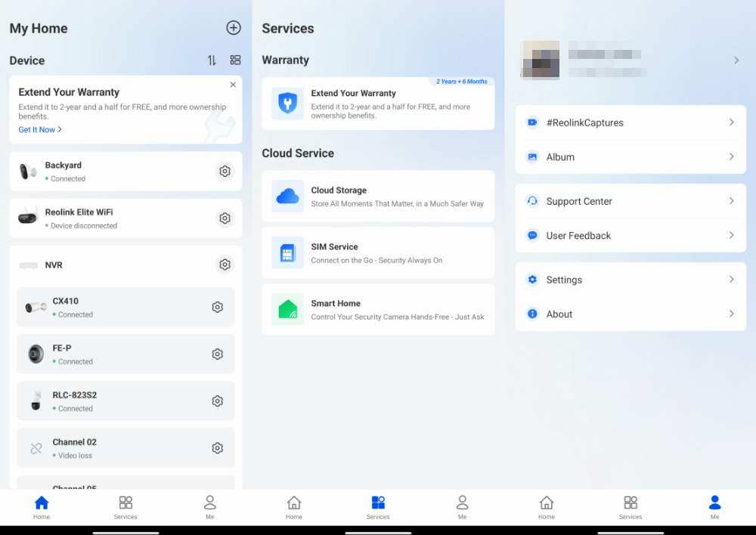Click the Channel 02 broken link icon
This screenshot has width=756, height=535.
[36, 449]
